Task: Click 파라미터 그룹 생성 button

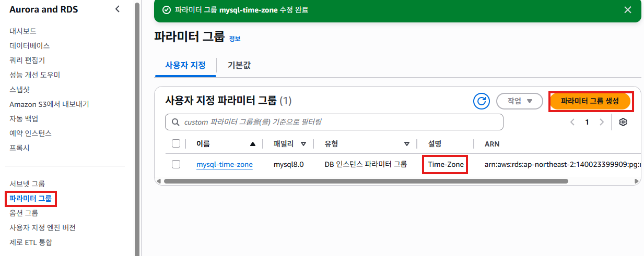Action: click(590, 101)
